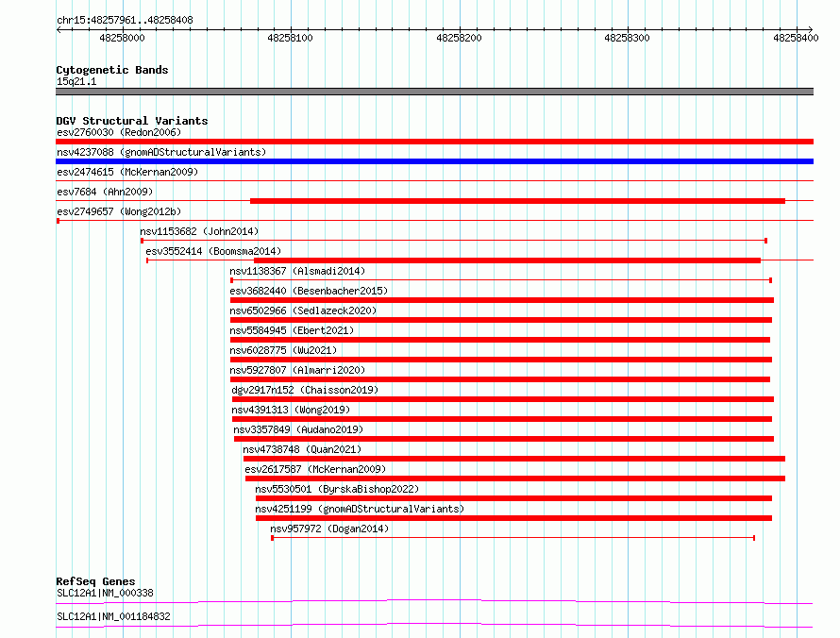Image resolution: width=840 pixels, height=638 pixels.
Task: Open nsv957972 (Dogan2014) variant
Action: tap(329, 529)
